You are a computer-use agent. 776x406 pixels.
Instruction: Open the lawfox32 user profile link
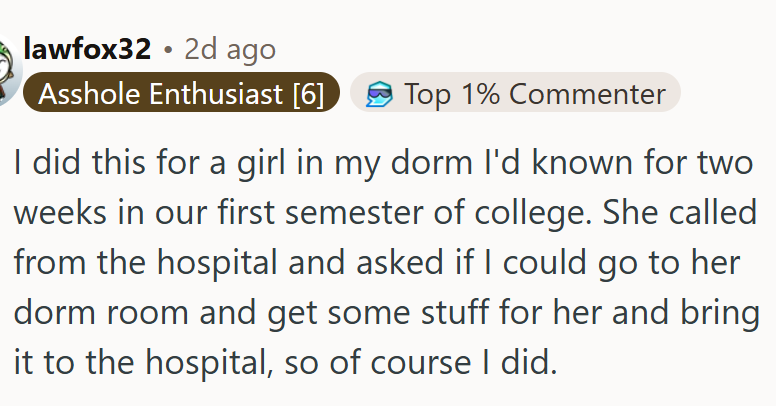(86, 49)
